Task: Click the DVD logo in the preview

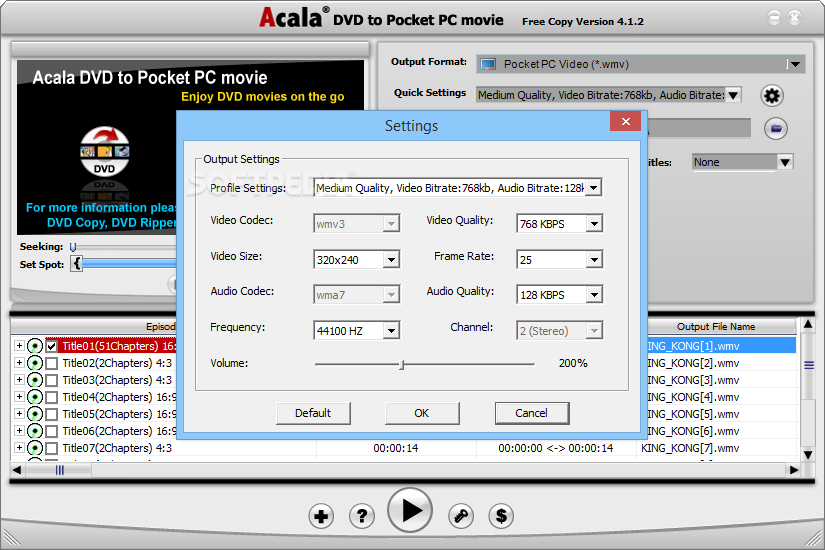Action: pyautogui.click(x=105, y=151)
